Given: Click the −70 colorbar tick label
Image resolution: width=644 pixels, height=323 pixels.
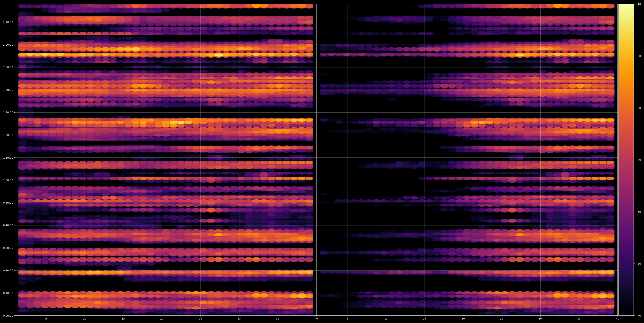Looking at the screenshot, I should 638,316.
